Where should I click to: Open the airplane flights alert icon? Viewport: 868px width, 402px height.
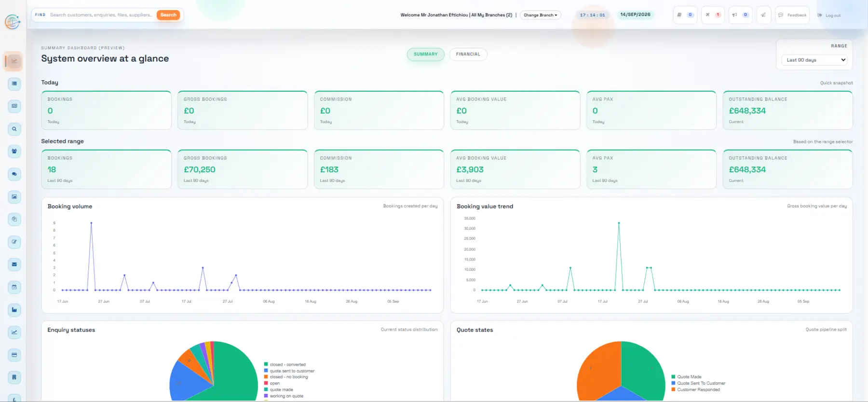(x=713, y=15)
